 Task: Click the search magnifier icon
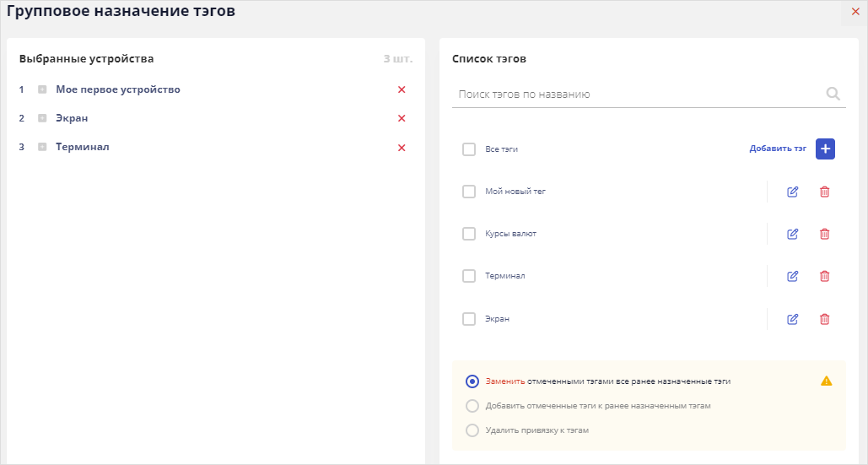point(833,95)
